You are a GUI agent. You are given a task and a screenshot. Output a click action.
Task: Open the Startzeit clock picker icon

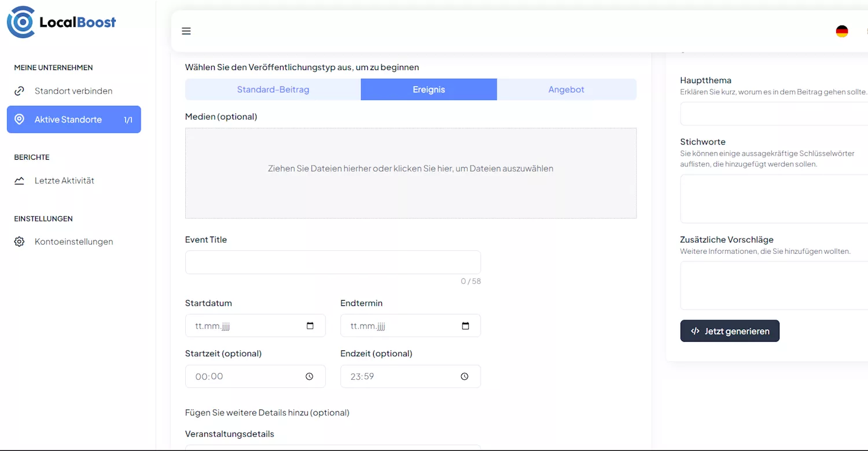[x=310, y=376]
